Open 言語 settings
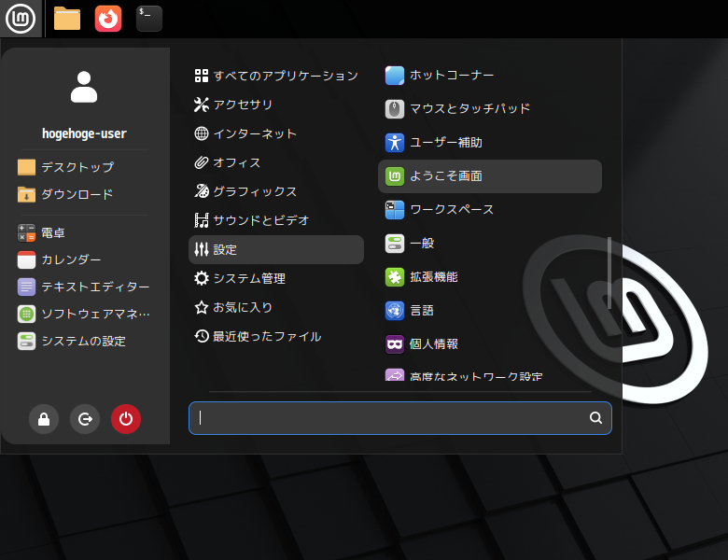This screenshot has height=560, width=728. (490, 310)
